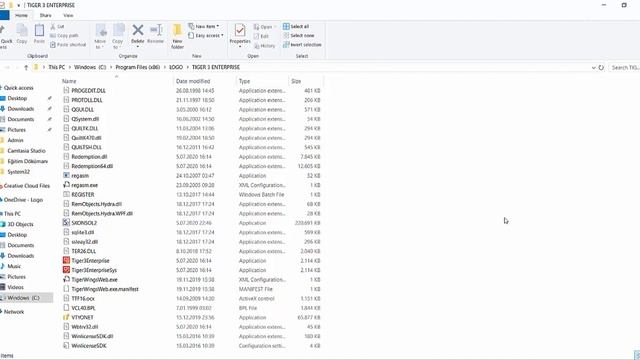Open the blue File menu tab
The height and width of the screenshot is (360, 640).
[4, 16]
